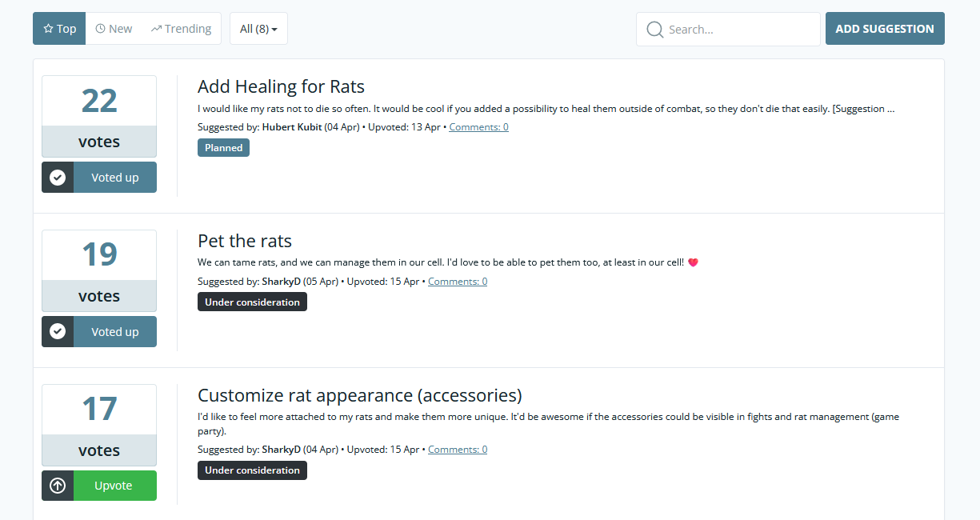Click the magnifier icon in search box
Image resolution: width=980 pixels, height=520 pixels.
(654, 30)
